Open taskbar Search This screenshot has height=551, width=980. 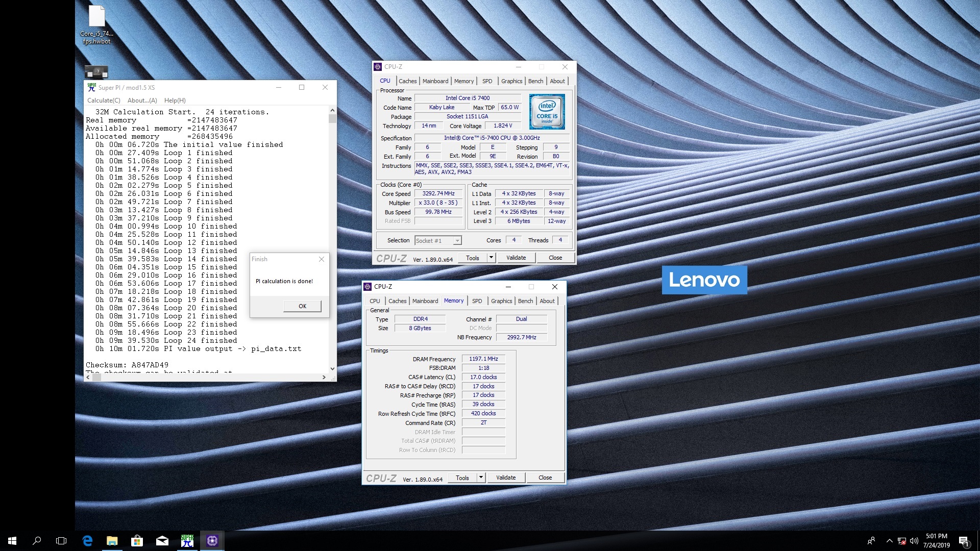(37, 541)
